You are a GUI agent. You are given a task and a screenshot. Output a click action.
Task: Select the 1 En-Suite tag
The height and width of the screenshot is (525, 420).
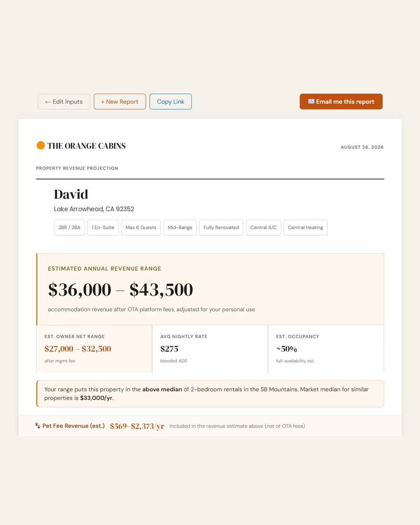tap(103, 227)
